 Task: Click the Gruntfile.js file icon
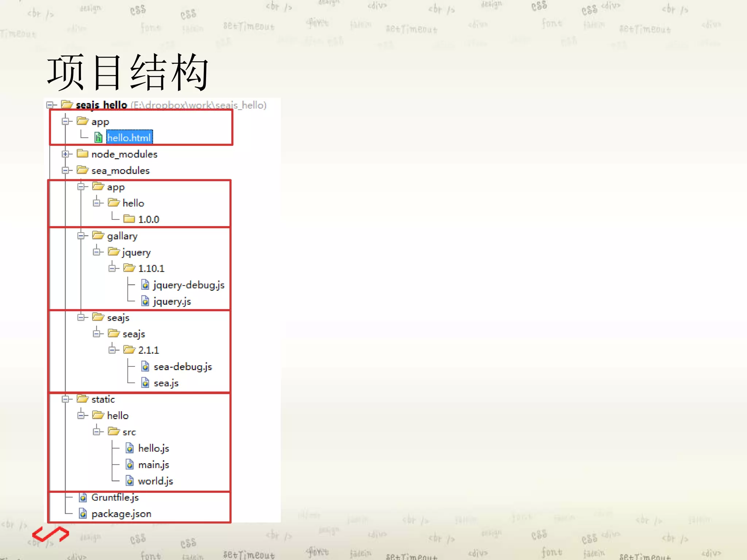83,497
